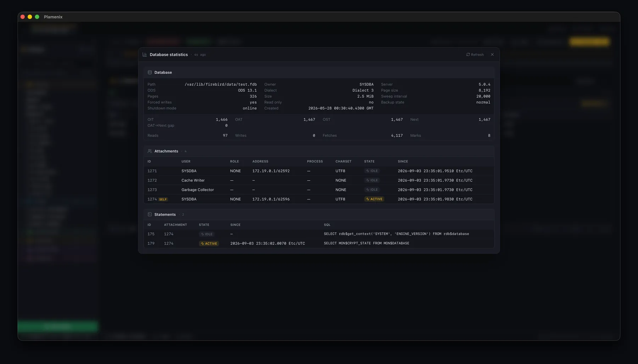Click the Server version 5.0.4

pos(485,84)
